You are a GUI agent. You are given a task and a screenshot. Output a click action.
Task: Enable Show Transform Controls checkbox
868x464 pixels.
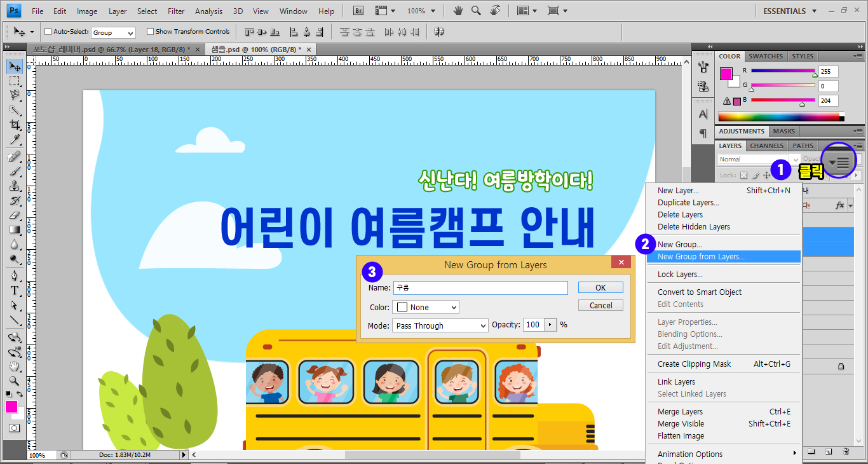click(150, 32)
